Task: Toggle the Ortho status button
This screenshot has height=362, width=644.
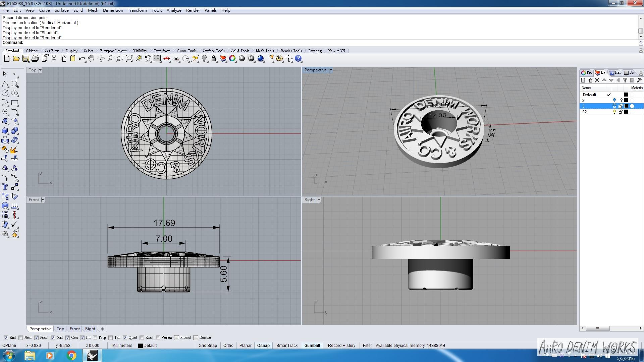Action: pos(228,346)
